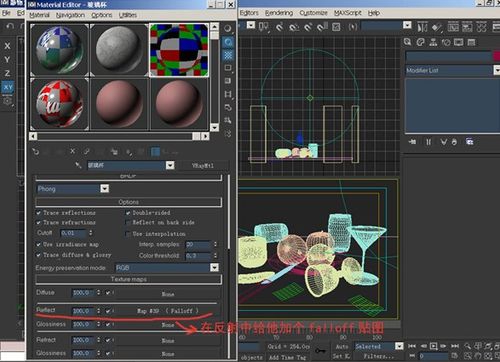Viewport: 500px width, 362px height.
Task: Click the VRayMtl material type button
Action: pos(203,165)
